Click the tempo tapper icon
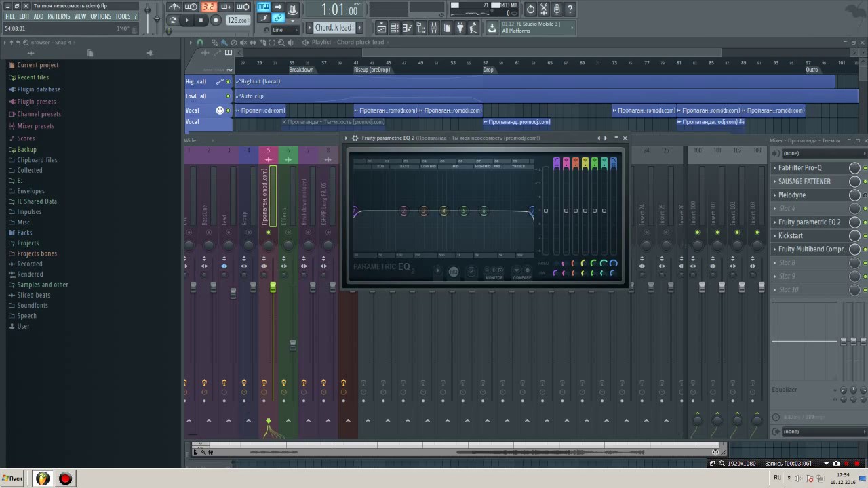868x488 pixels. (473, 28)
